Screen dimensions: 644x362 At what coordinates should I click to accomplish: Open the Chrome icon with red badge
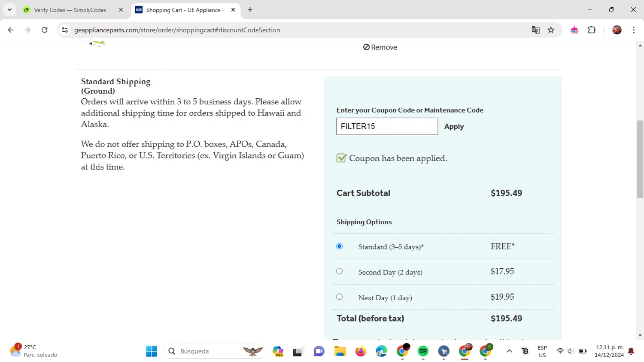pos(465,351)
